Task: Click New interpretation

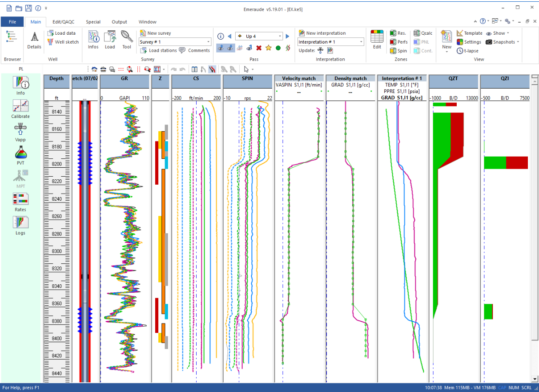Action: coord(322,33)
